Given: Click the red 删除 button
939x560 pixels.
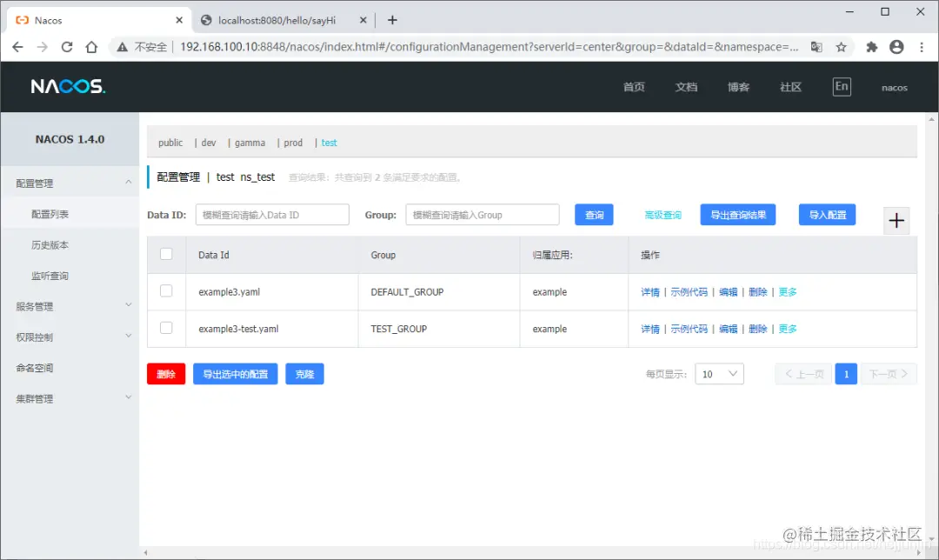Looking at the screenshot, I should tap(166, 374).
